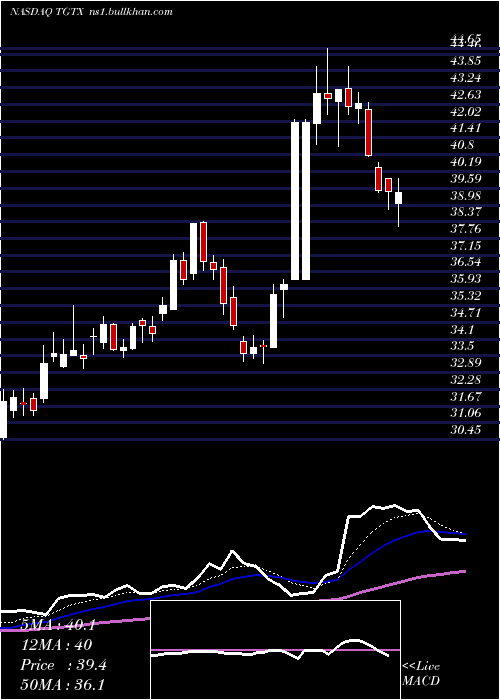Select the 42.63 price axis label

click(464, 95)
